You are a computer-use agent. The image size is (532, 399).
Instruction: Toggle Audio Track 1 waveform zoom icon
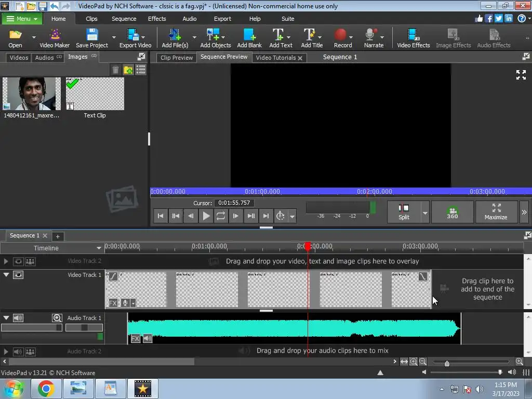coord(57,318)
